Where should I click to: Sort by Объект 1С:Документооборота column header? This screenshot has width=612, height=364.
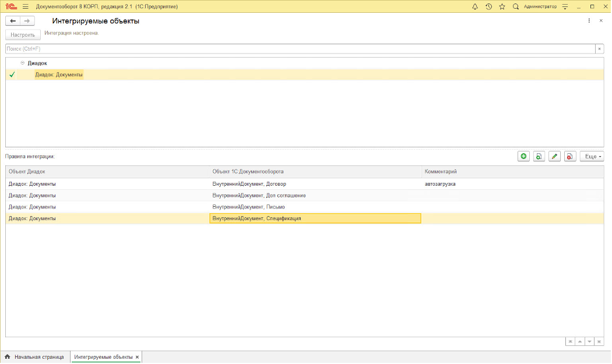(x=315, y=172)
